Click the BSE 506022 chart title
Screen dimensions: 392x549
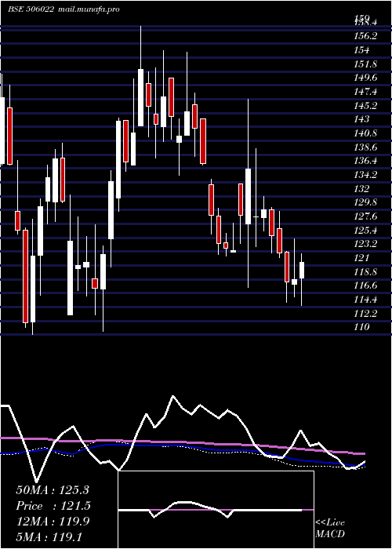tap(31, 9)
